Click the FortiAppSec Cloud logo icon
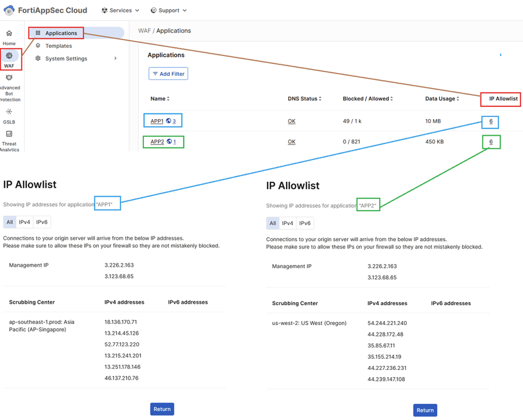The height and width of the screenshot is (420, 523). (9, 10)
